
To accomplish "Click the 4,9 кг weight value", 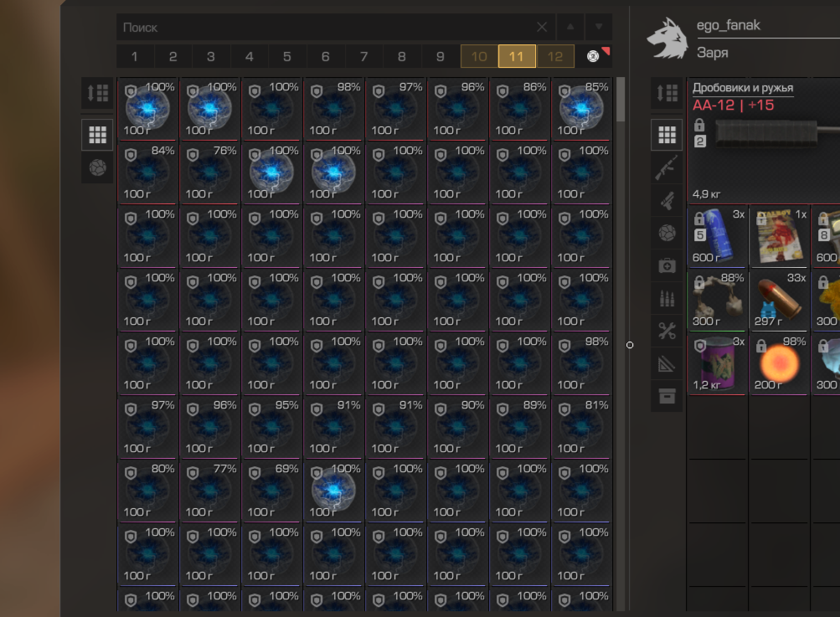I will tap(707, 194).
